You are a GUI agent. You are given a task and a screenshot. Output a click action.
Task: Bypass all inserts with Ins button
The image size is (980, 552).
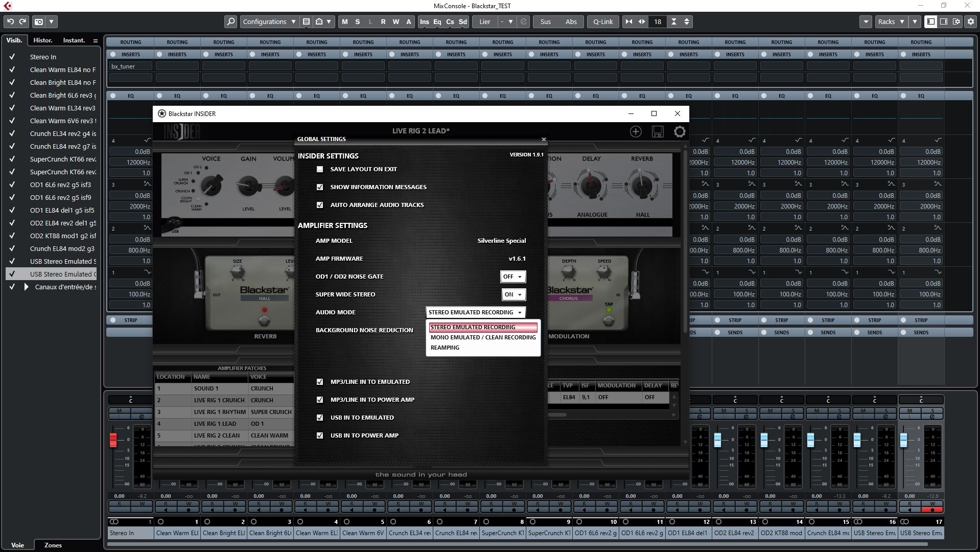point(425,21)
